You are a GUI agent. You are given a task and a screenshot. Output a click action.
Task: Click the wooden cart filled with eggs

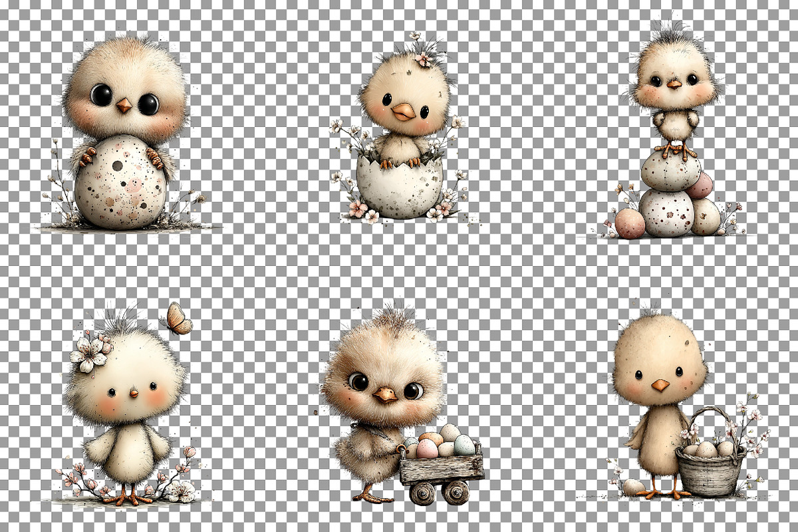click(x=442, y=464)
